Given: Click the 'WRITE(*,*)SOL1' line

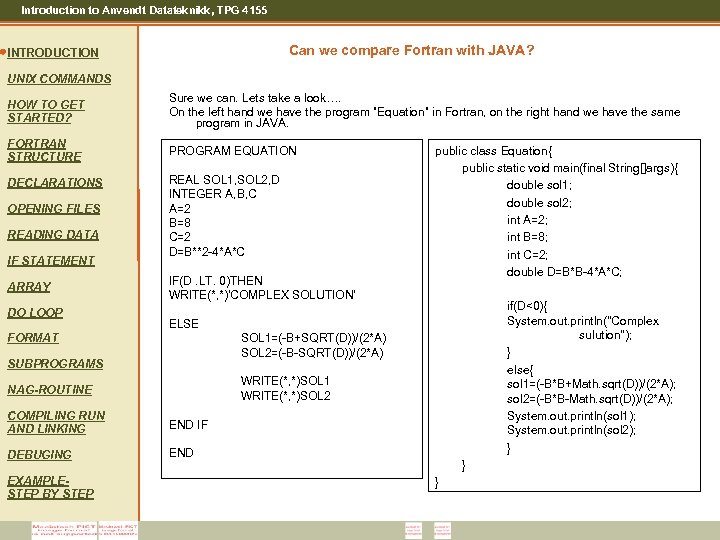Looking at the screenshot, I should (285, 381).
